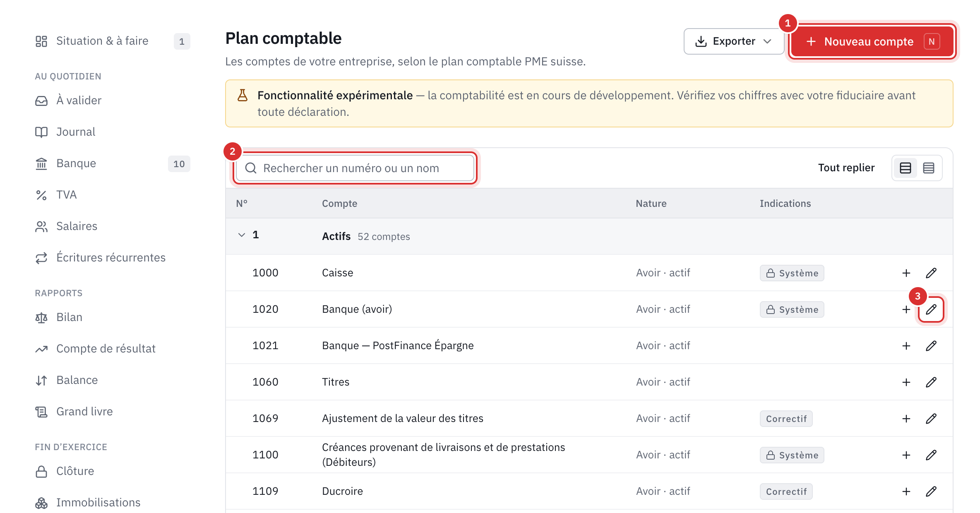
Task: Click the Correctif badge on Ducroire row
Action: pyautogui.click(x=786, y=491)
